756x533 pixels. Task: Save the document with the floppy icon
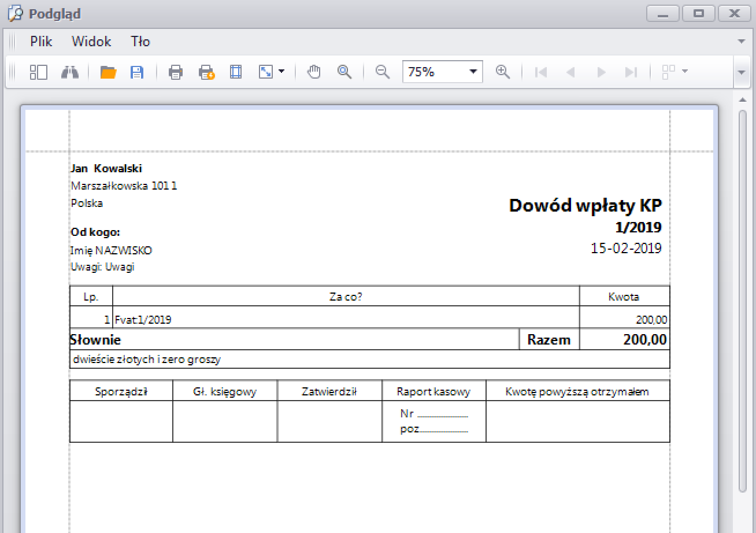137,72
